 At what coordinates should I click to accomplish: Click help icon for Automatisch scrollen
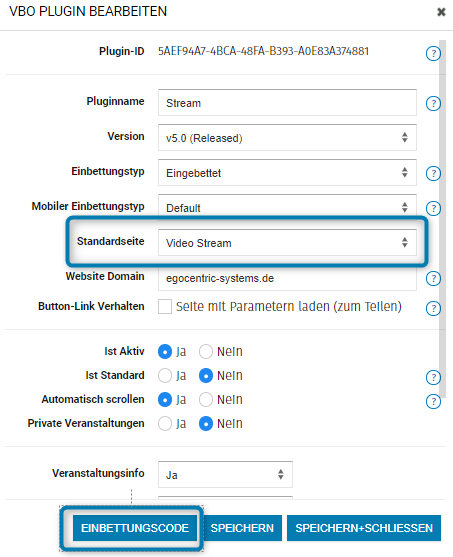(433, 401)
